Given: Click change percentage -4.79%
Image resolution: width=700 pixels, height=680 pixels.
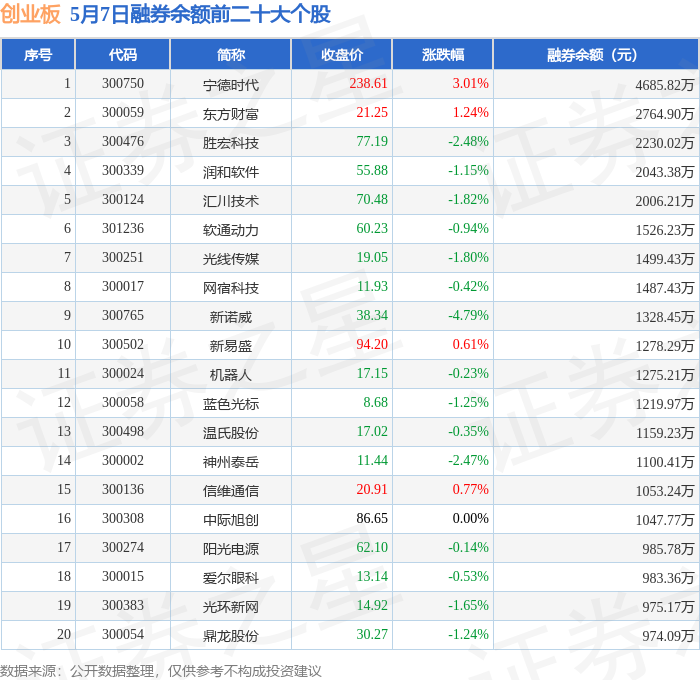Looking at the screenshot, I should 468,316.
